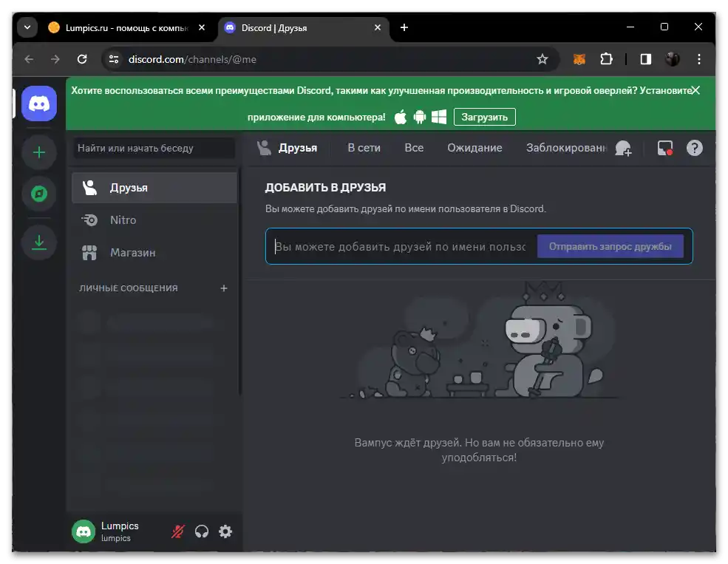
Task: Go back in browser history
Action: click(x=29, y=59)
